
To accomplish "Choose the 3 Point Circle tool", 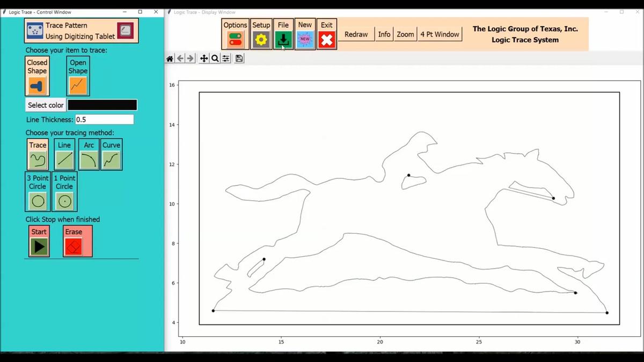I will pyautogui.click(x=37, y=192).
